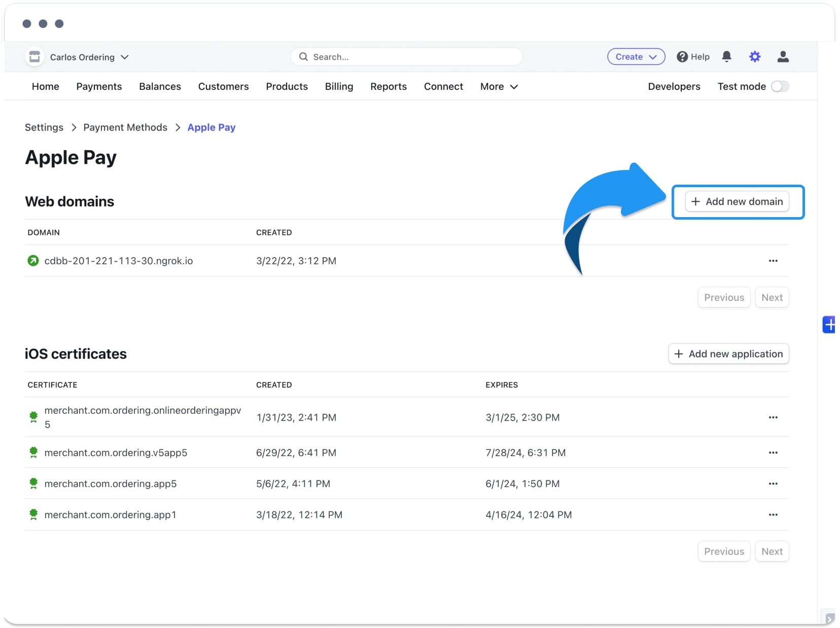Viewport: 840px width, 628px height.
Task: Open the Create dropdown
Action: click(636, 57)
